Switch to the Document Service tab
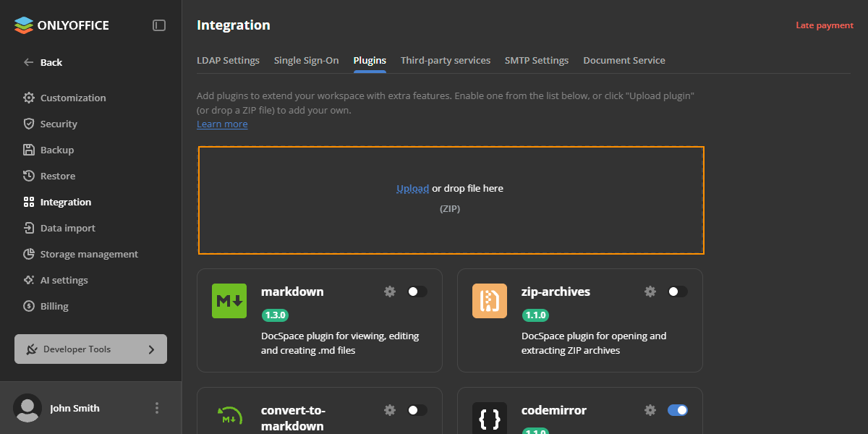Screen dimensions: 868x434 coord(624,61)
